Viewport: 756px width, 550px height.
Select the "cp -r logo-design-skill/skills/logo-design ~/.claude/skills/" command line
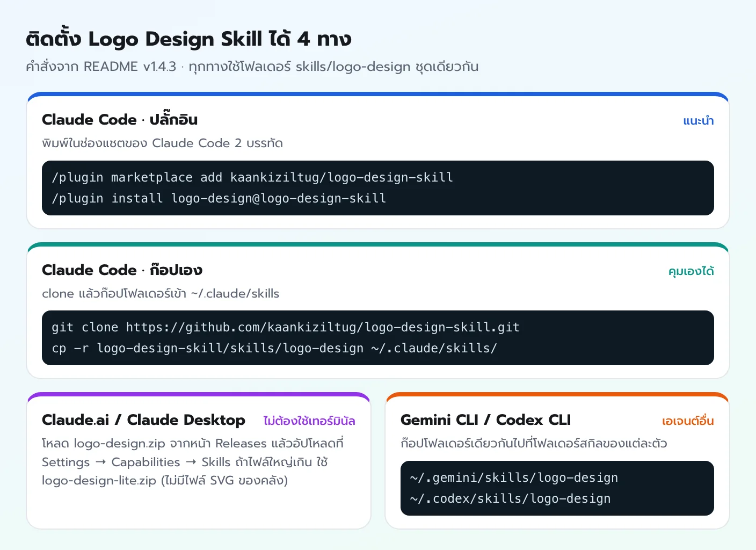[x=274, y=348]
